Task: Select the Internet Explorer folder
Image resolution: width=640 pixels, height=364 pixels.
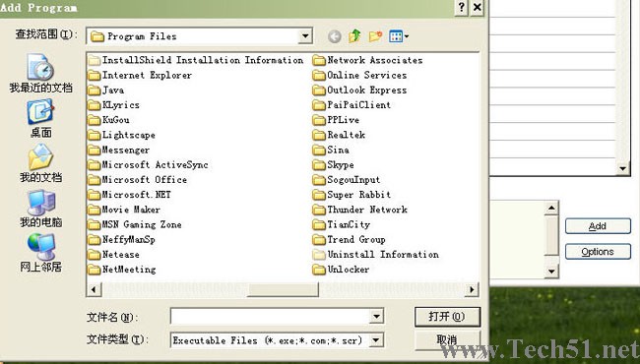Action: (140, 76)
